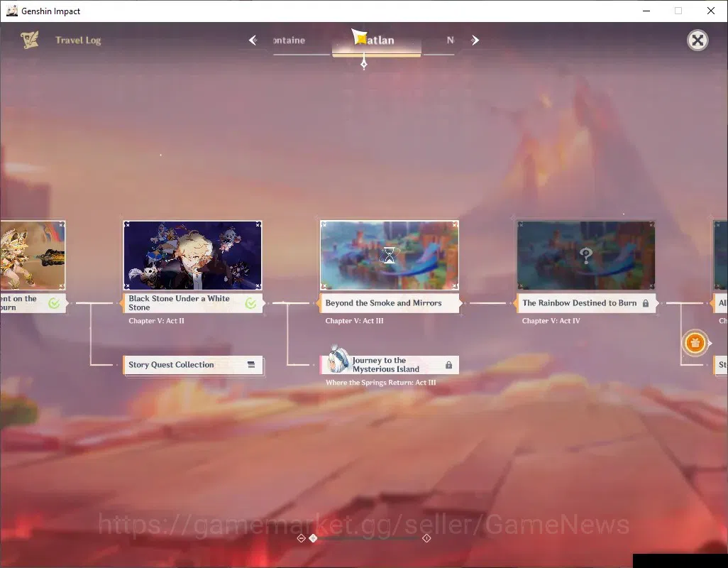Image resolution: width=728 pixels, height=568 pixels.
Task: Open the Beyond the Smoke and Mirrors thumbnail
Action: [389, 256]
